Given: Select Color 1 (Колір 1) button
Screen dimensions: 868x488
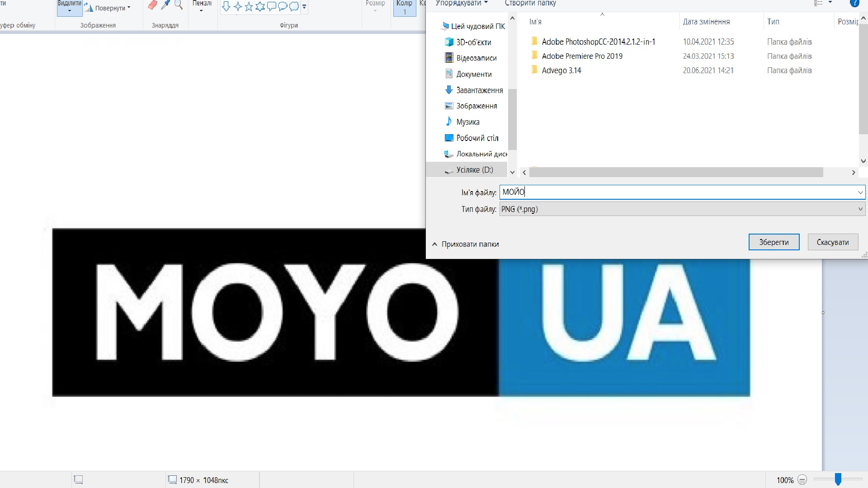Looking at the screenshot, I should (x=405, y=7).
